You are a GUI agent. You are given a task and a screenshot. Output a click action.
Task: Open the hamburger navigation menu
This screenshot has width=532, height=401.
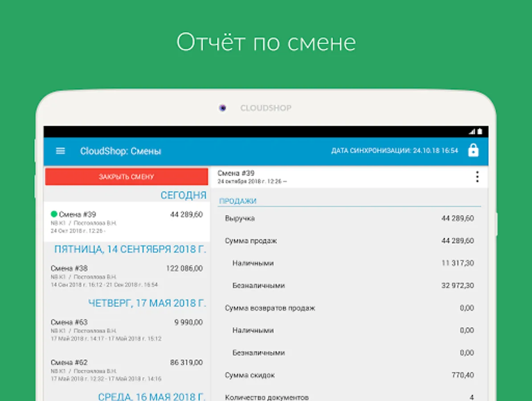tap(61, 151)
